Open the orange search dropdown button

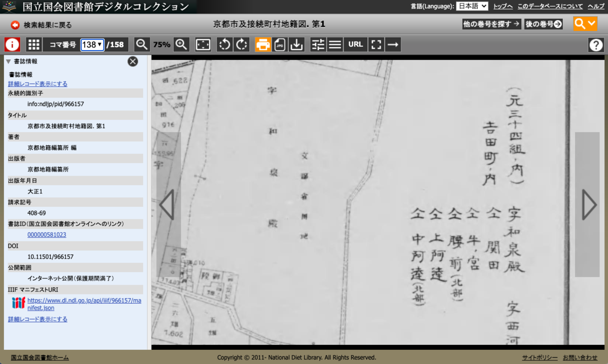(x=585, y=24)
